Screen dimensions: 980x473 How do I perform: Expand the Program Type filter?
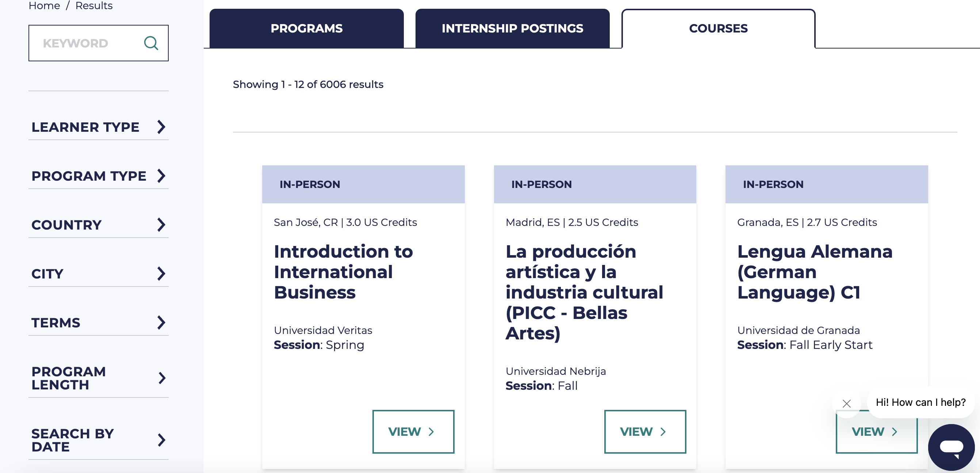(98, 176)
